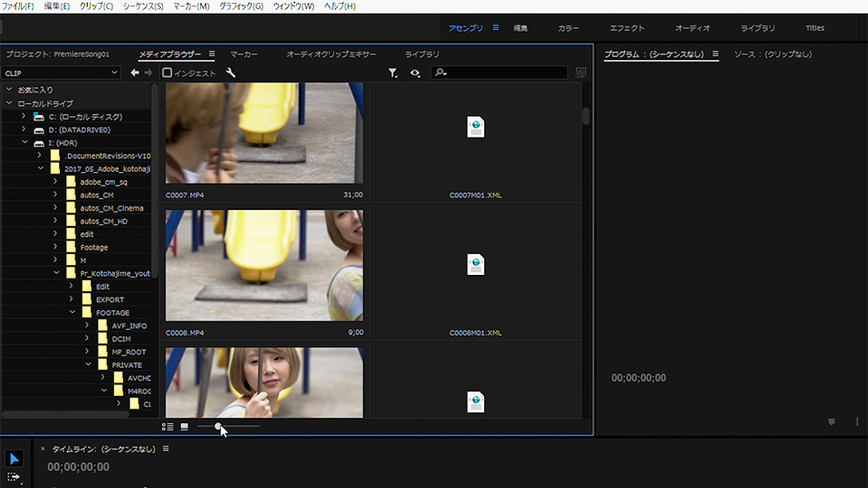Switch to the Color workspace

coord(568,28)
